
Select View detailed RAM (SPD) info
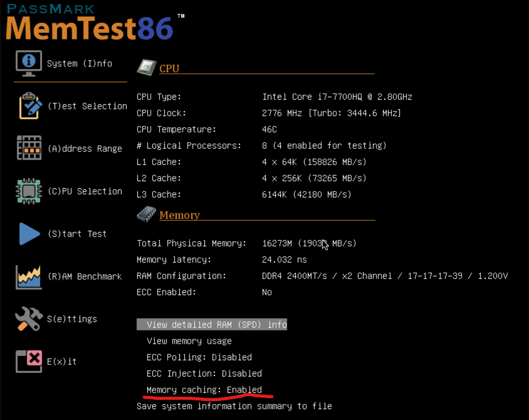[212, 324]
